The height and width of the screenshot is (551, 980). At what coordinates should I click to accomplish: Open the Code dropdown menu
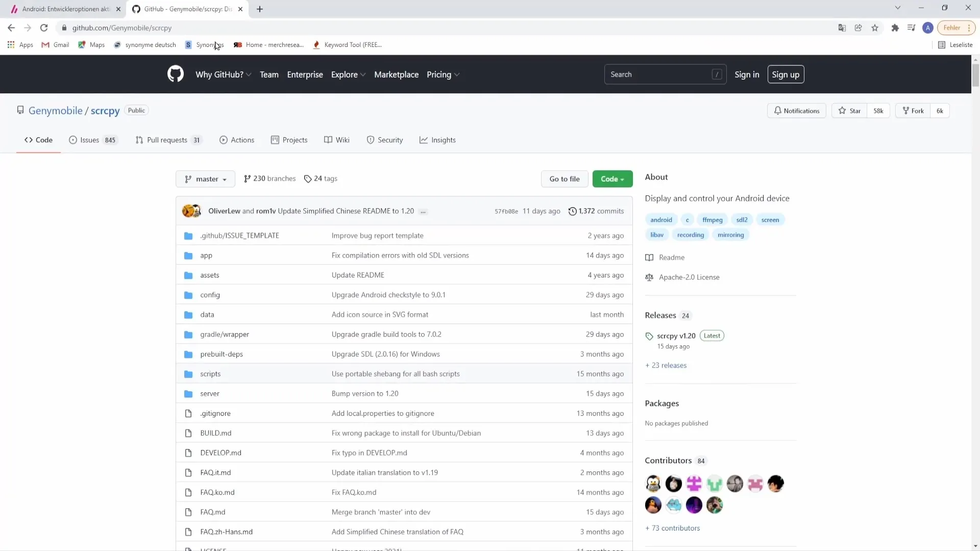tap(611, 178)
